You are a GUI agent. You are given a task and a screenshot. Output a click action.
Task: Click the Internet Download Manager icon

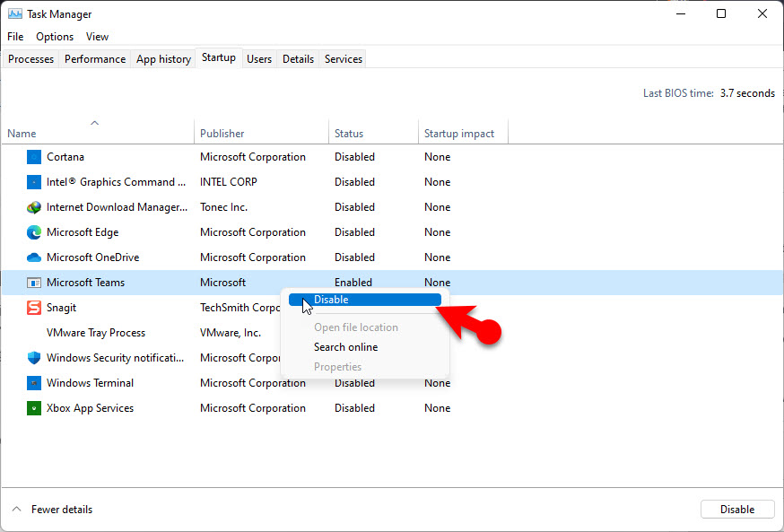[33, 207]
